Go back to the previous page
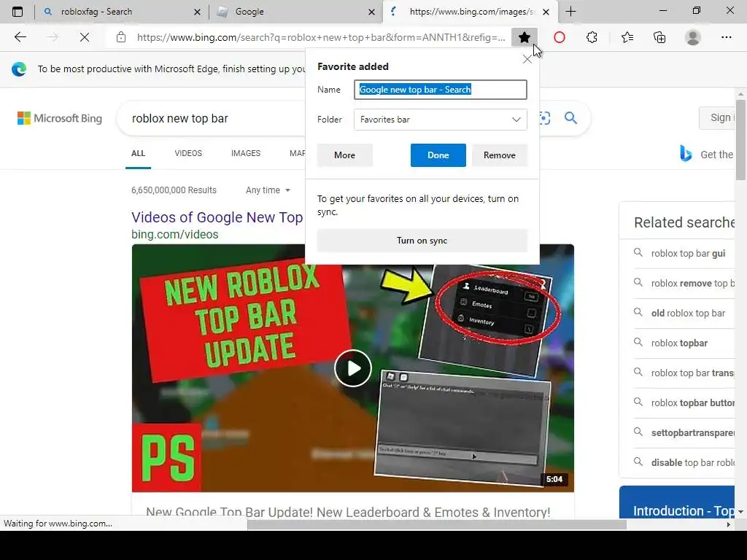747x560 pixels. coord(20,37)
